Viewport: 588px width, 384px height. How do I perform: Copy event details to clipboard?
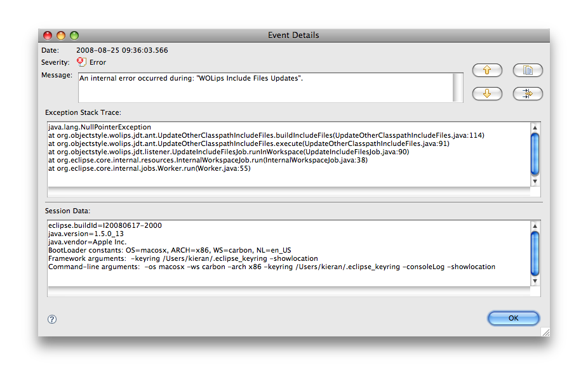coord(527,70)
